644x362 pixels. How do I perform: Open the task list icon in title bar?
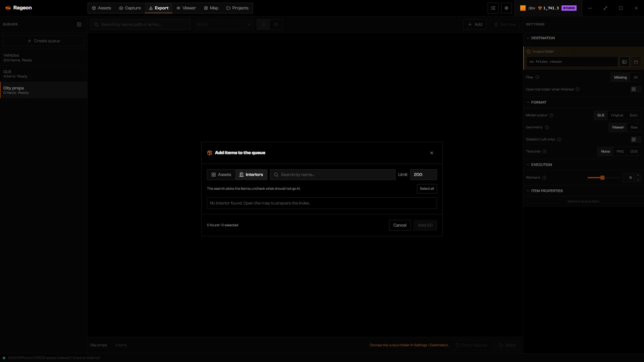click(493, 8)
